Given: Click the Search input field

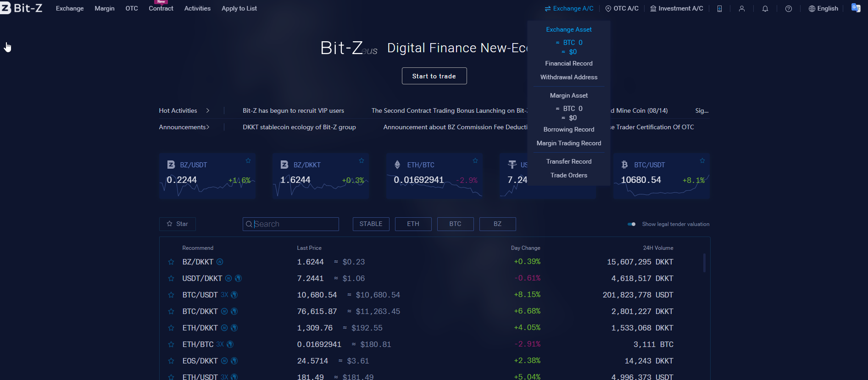Looking at the screenshot, I should tap(291, 224).
